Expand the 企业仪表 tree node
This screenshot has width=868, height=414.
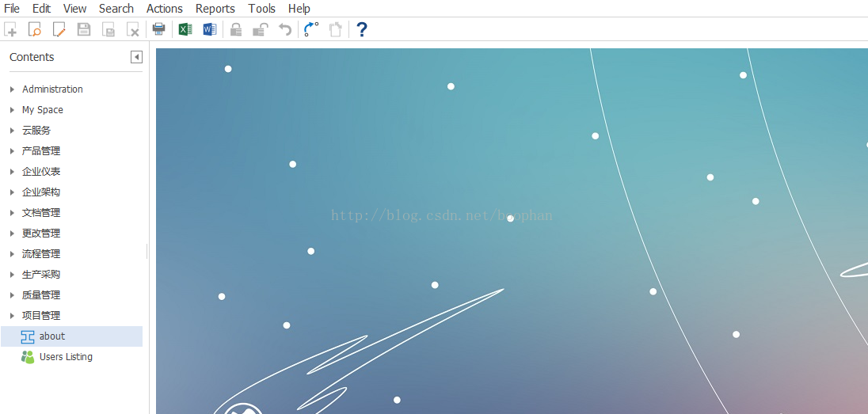12,172
